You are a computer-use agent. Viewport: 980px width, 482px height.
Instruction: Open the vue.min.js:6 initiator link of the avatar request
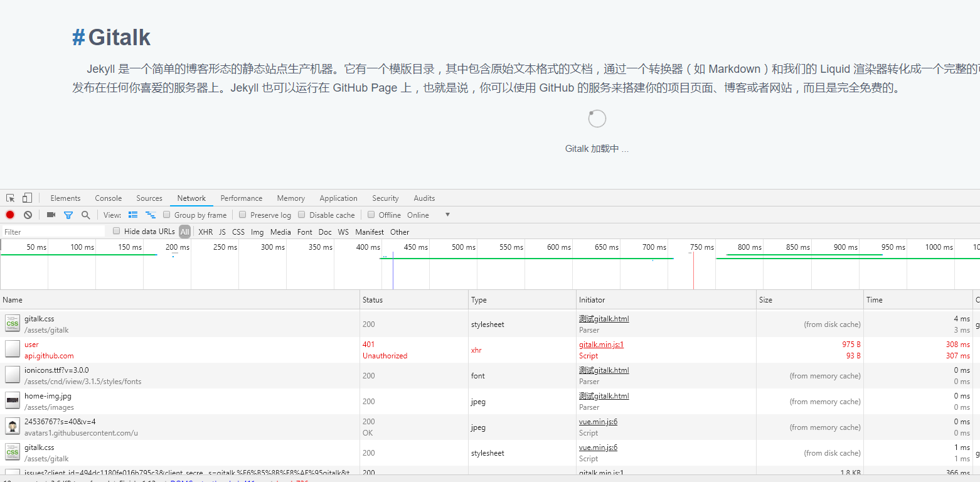(598, 422)
